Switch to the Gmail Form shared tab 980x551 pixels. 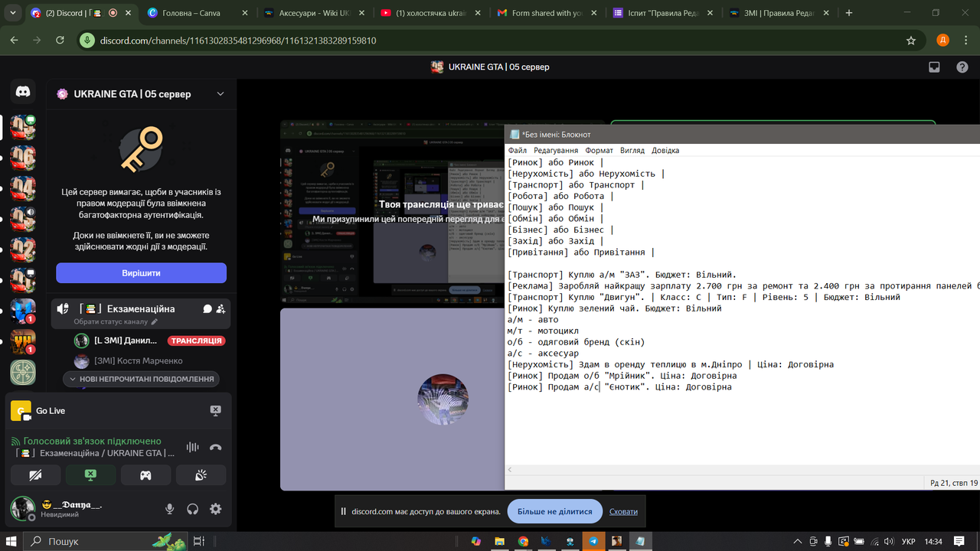point(547,13)
